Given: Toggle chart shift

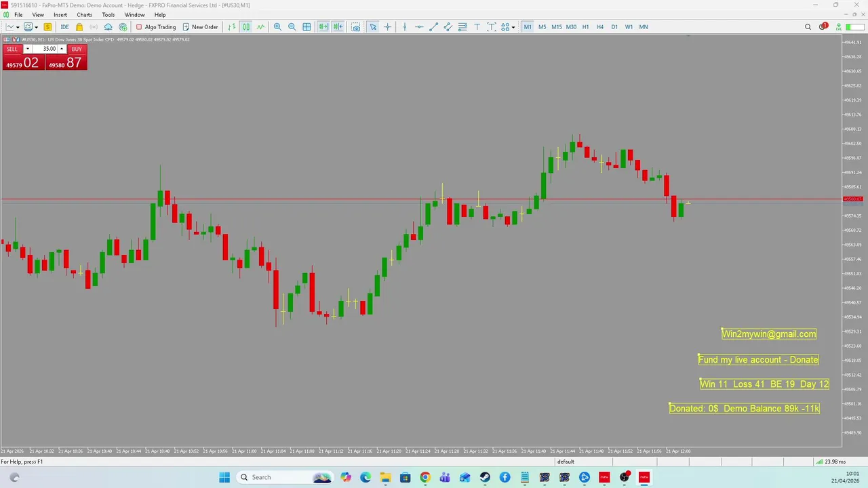Looking at the screenshot, I should 338,27.
